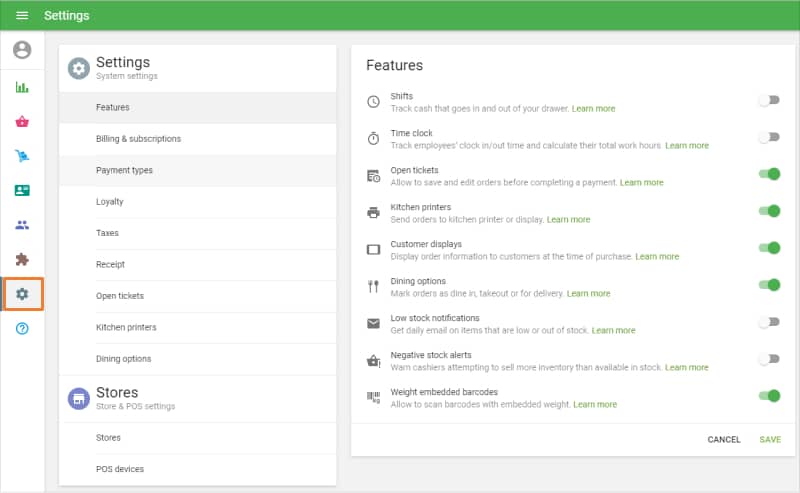Disable Weight embedded barcodes toggle
The image size is (800, 493).
[x=769, y=396]
